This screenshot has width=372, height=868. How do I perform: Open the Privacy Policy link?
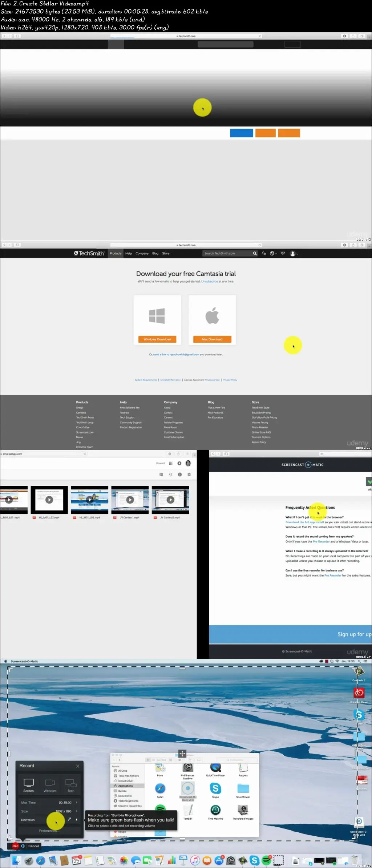pyautogui.click(x=230, y=380)
